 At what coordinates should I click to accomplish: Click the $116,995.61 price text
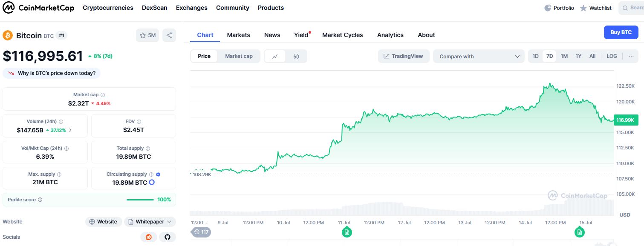pos(43,56)
